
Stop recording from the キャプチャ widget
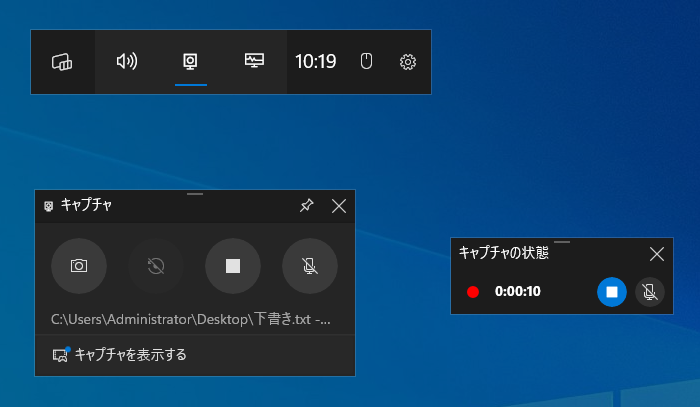tap(233, 266)
